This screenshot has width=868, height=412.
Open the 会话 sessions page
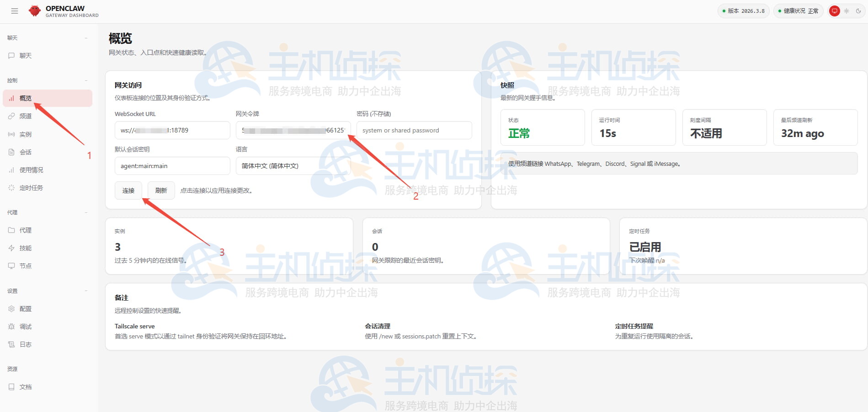click(25, 152)
